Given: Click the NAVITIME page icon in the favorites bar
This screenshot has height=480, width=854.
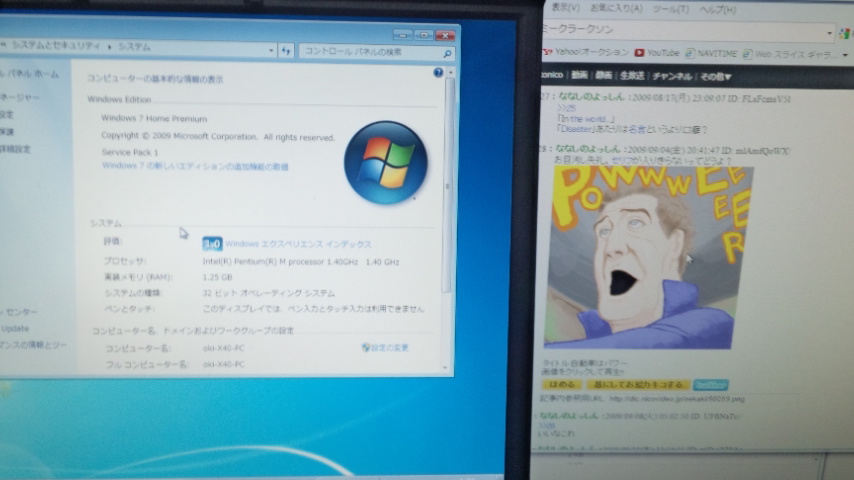Looking at the screenshot, I should [690, 53].
